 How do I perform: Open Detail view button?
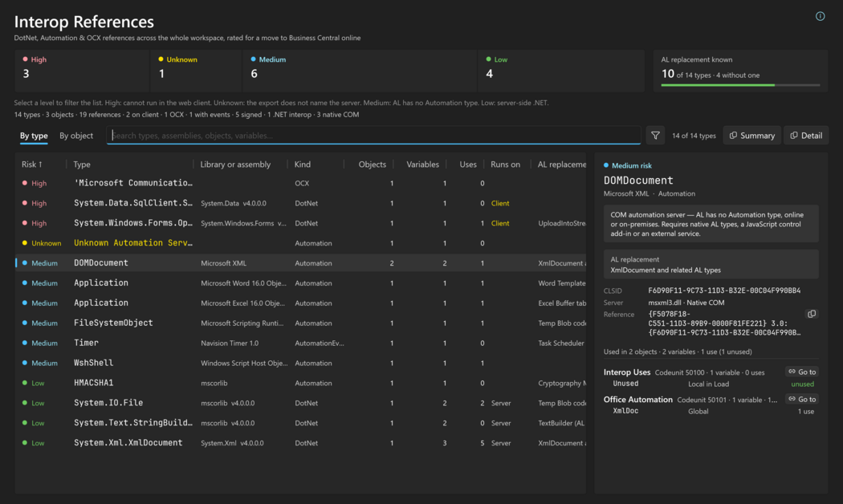[806, 136]
